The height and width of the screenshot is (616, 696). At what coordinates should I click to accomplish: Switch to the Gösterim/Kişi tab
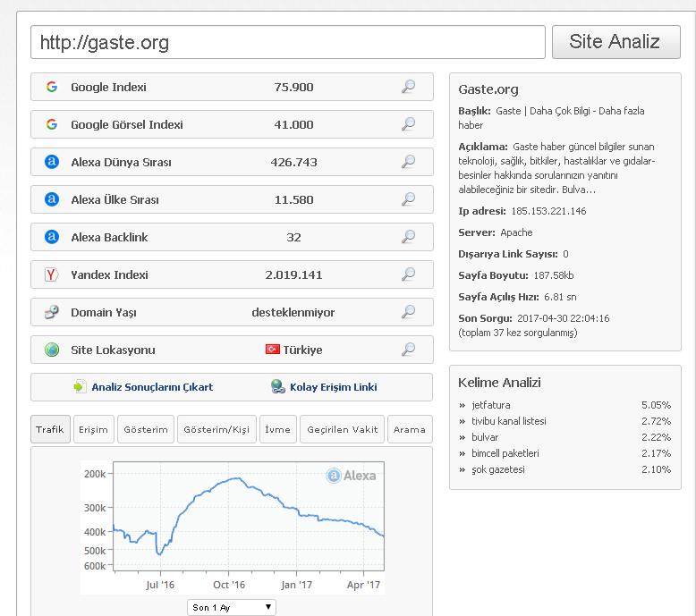click(216, 429)
